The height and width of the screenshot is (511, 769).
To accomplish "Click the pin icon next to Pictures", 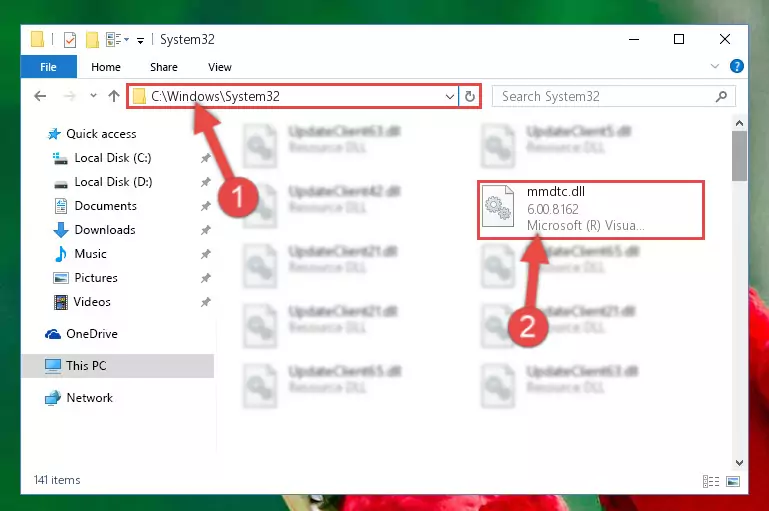I will tap(205, 278).
